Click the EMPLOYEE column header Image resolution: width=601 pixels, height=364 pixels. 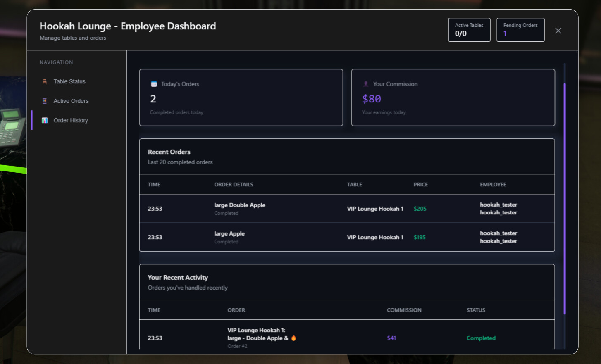tap(493, 184)
